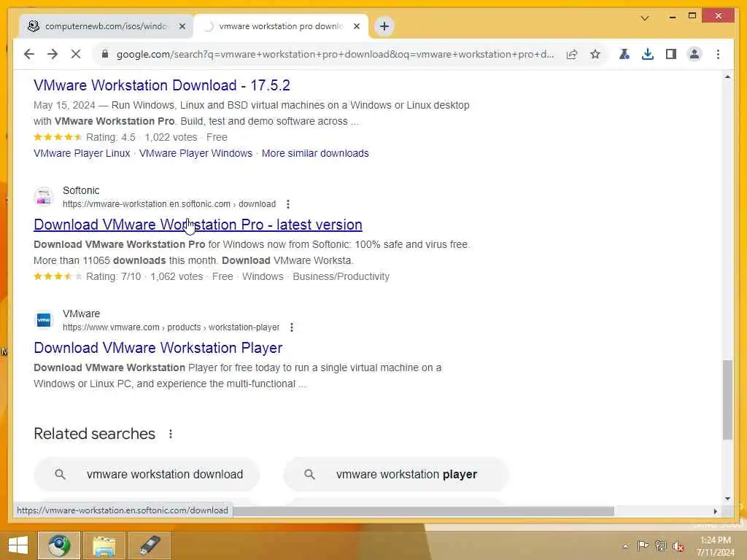
Task: Open the muted volume tray icon
Action: pos(678,545)
